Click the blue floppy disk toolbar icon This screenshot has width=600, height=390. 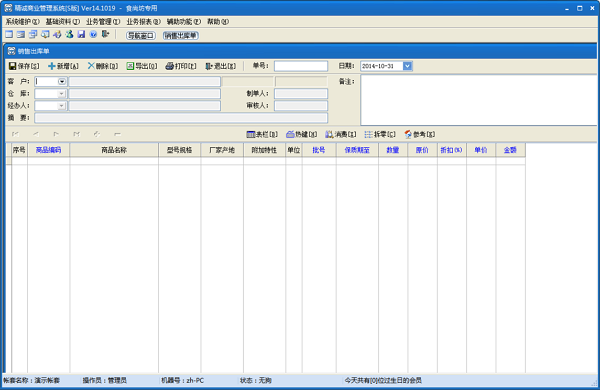[x=81, y=34]
